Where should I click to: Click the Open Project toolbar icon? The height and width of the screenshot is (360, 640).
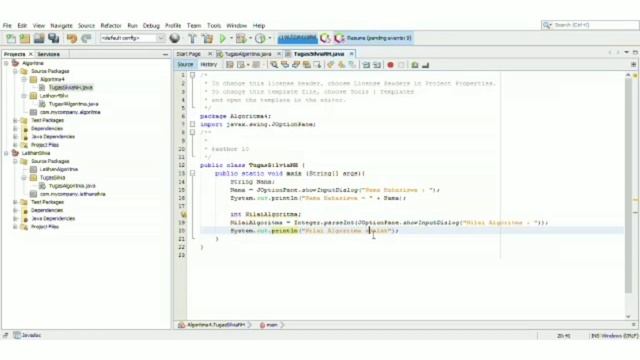(39, 38)
